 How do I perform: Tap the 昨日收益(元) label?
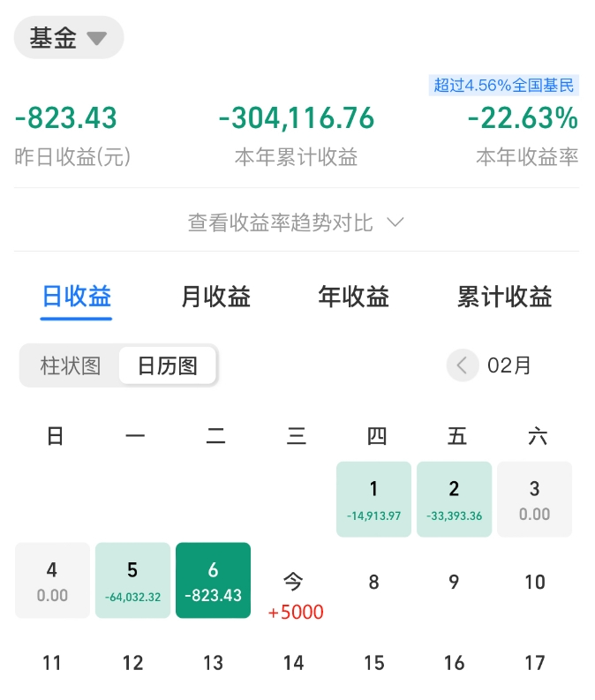tap(72, 157)
